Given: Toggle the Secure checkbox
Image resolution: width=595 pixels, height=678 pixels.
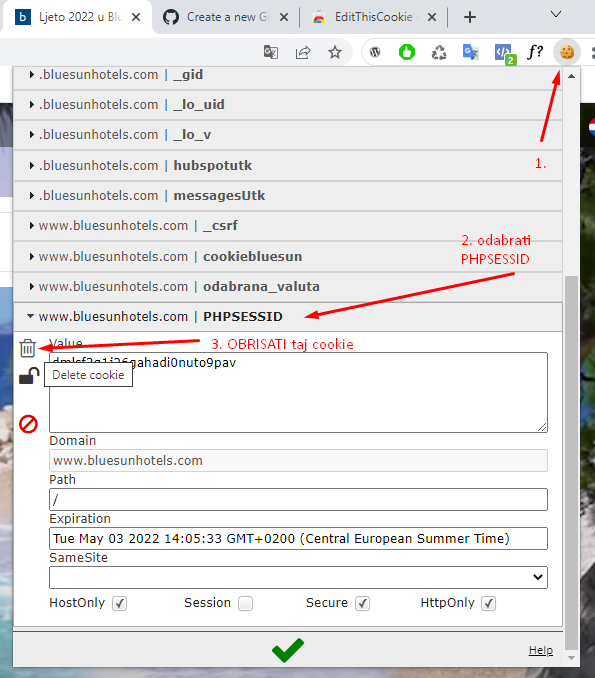Looking at the screenshot, I should pyautogui.click(x=363, y=603).
